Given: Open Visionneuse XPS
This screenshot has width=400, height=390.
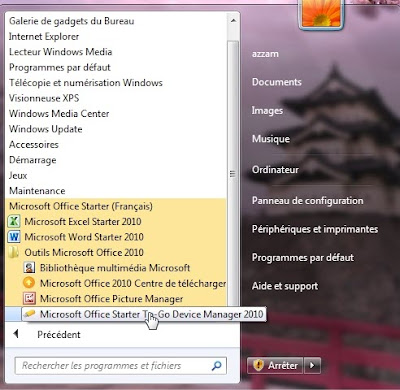Looking at the screenshot, I should click(x=44, y=98).
